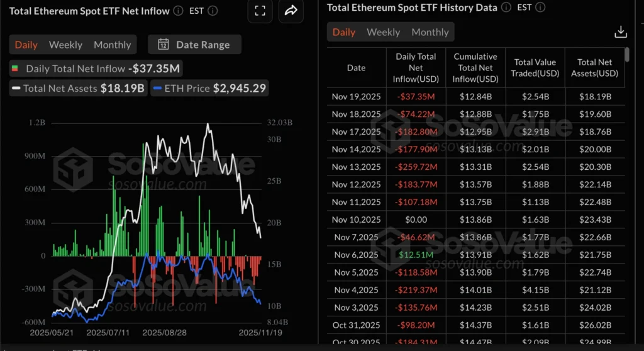Download the history data table
644x351 pixels.
620,32
